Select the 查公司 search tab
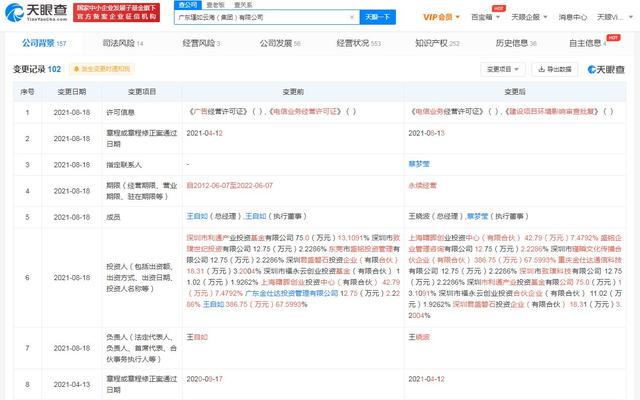640x400 pixels. (x=188, y=5)
